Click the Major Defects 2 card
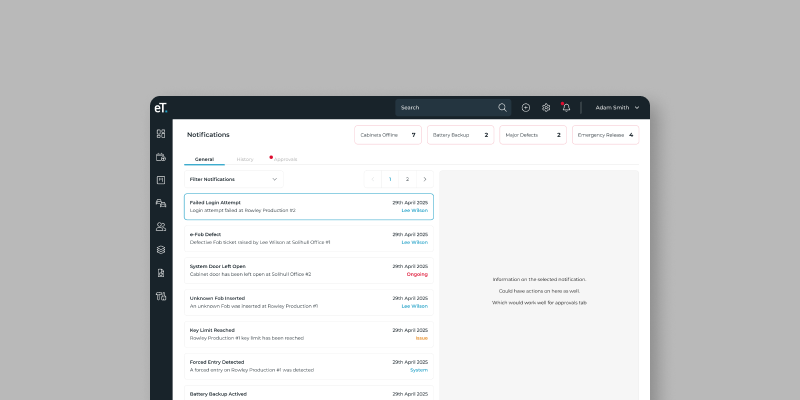800x400 pixels. 533,135
